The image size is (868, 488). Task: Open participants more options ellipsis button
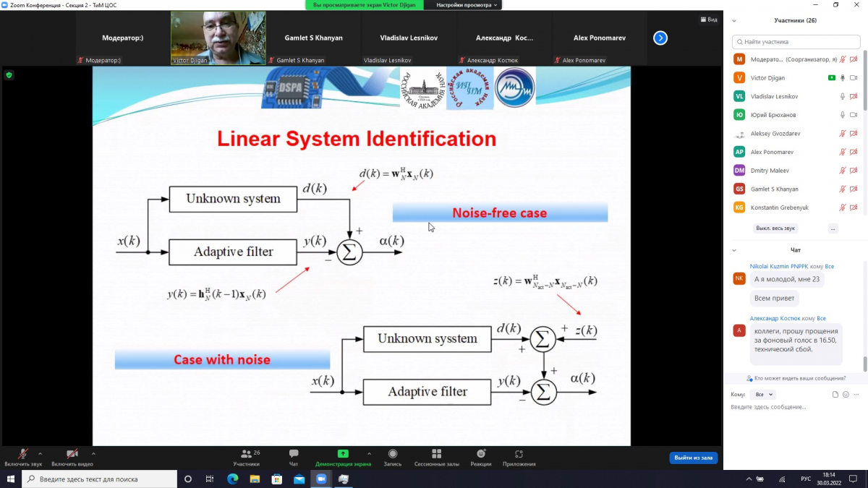[833, 228]
